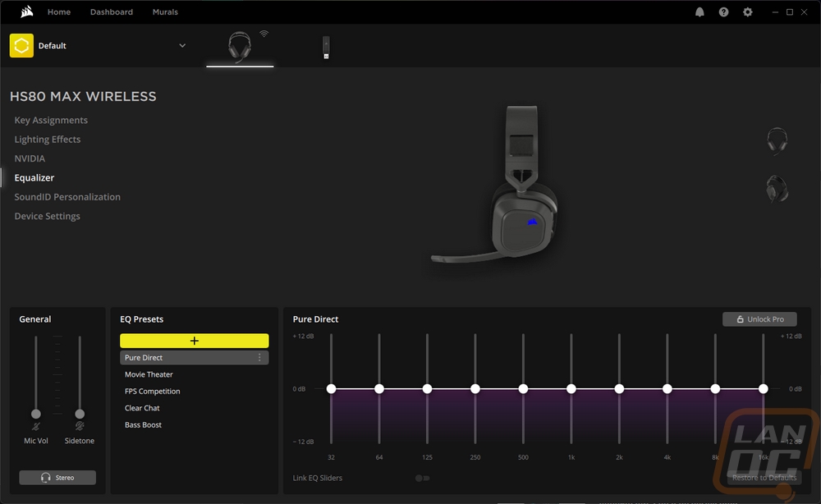
Task: Go to the Home tab
Action: pyautogui.click(x=59, y=12)
